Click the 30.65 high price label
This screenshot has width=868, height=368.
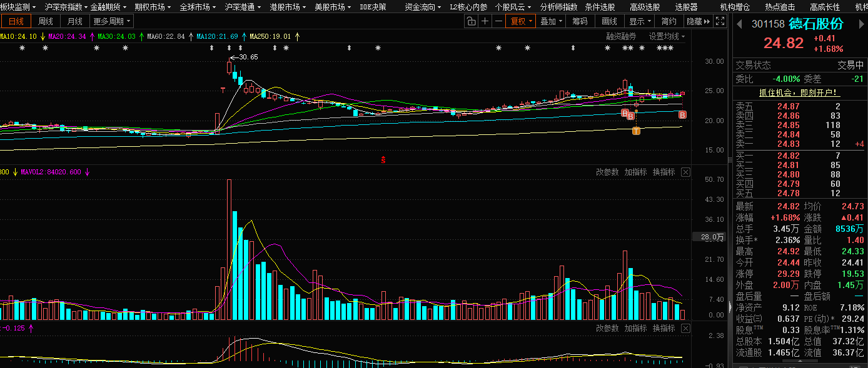pyautogui.click(x=247, y=57)
